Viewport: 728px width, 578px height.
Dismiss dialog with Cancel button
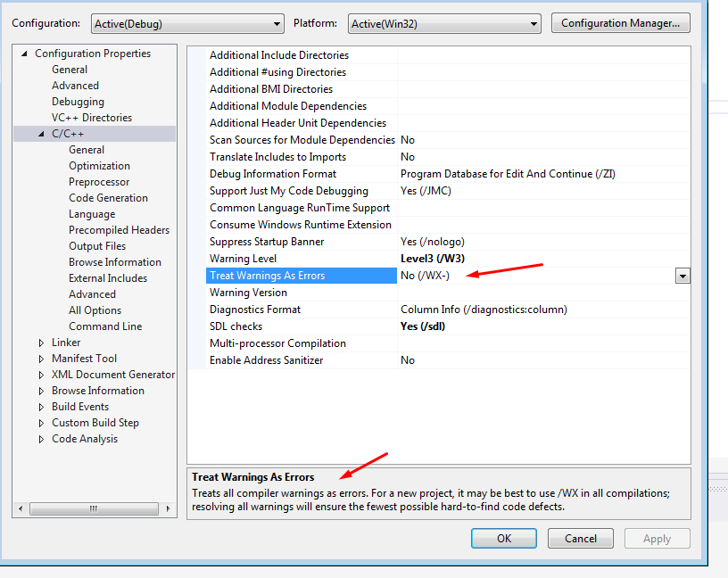(581, 539)
